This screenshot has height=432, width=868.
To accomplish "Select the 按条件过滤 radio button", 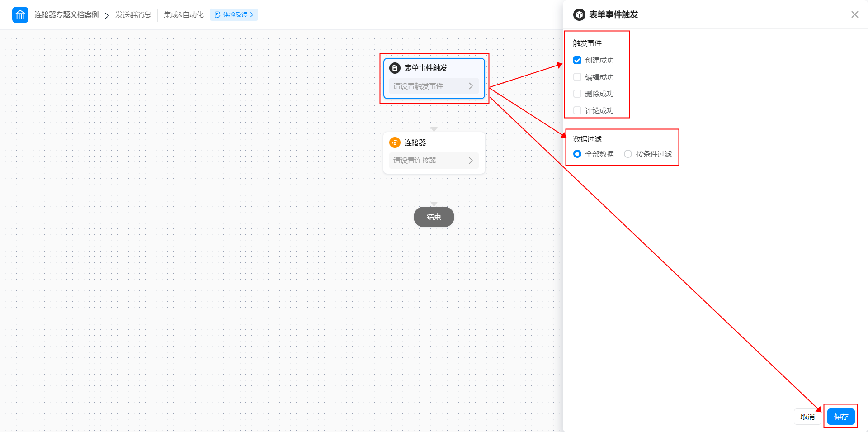I will click(628, 154).
